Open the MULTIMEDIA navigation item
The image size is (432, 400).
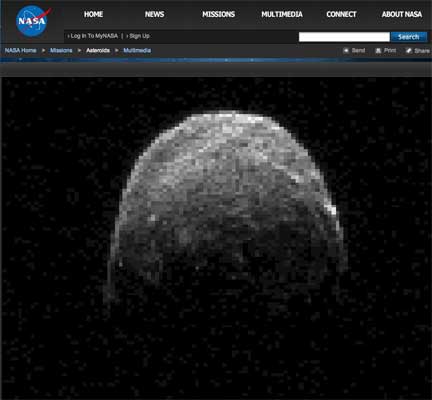click(282, 14)
